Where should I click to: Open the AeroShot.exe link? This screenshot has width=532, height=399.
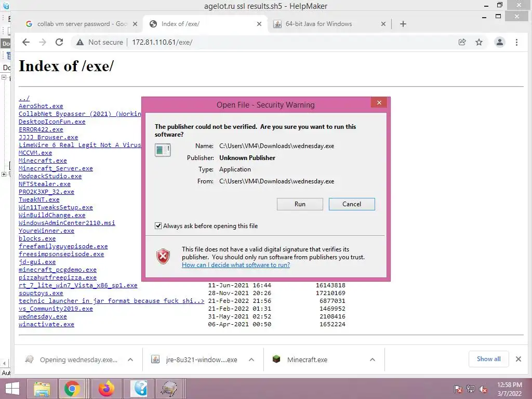(x=41, y=106)
